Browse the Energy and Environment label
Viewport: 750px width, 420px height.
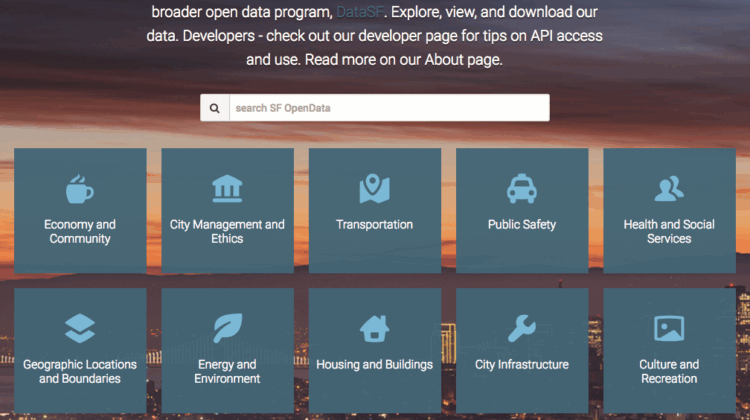227,372
